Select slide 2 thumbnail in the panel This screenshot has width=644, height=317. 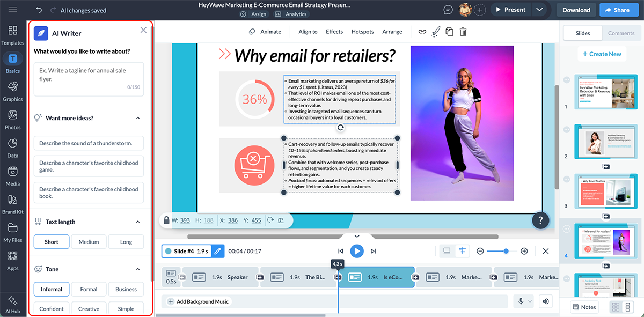click(x=606, y=142)
